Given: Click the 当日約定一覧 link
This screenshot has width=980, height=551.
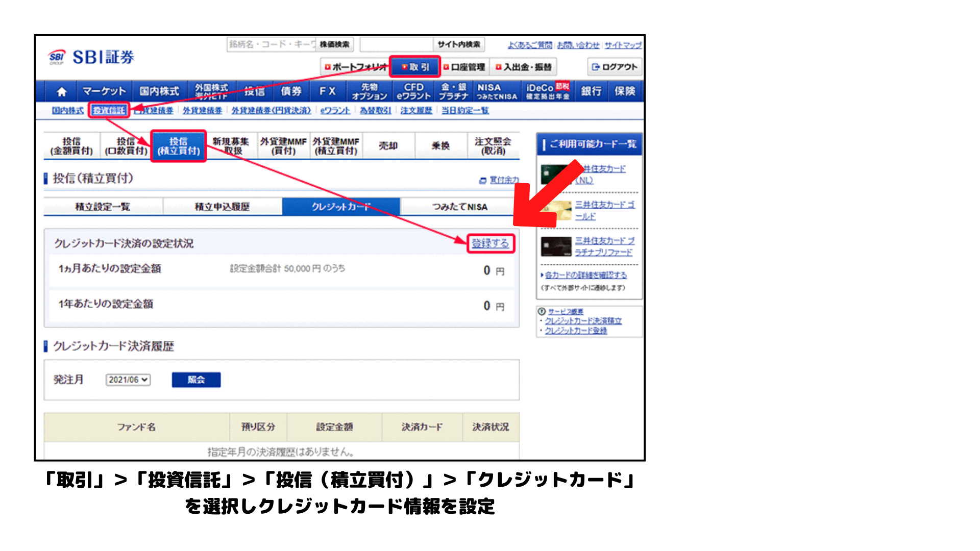Looking at the screenshot, I should (464, 111).
